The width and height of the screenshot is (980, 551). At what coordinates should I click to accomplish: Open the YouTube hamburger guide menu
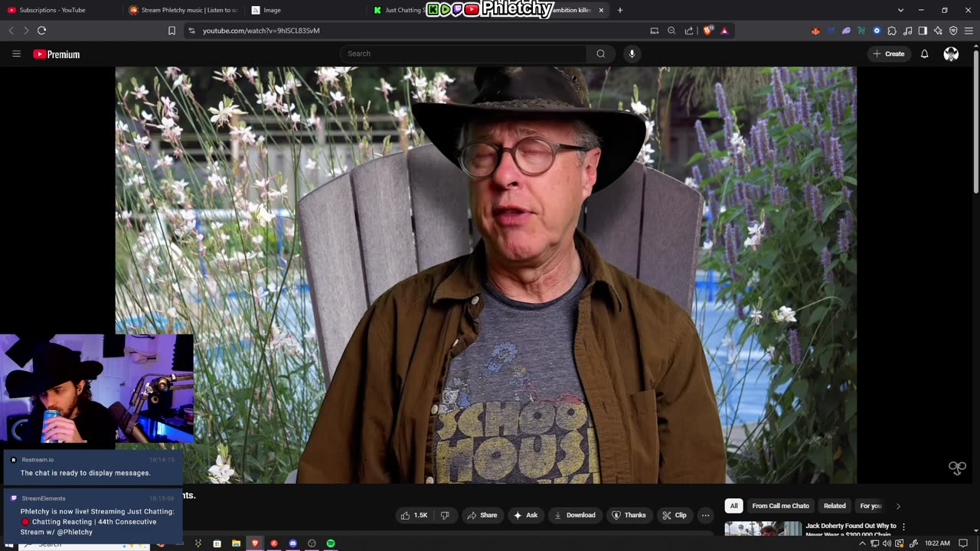(16, 54)
